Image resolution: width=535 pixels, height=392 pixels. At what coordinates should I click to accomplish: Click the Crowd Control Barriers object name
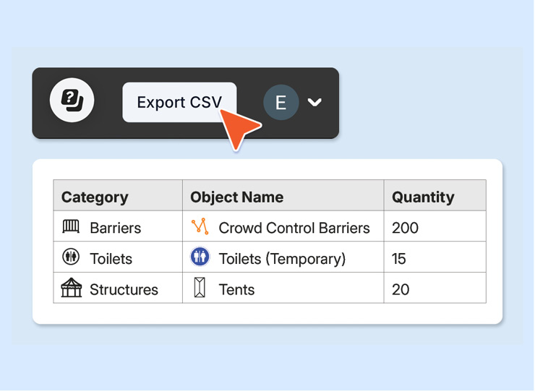(294, 228)
